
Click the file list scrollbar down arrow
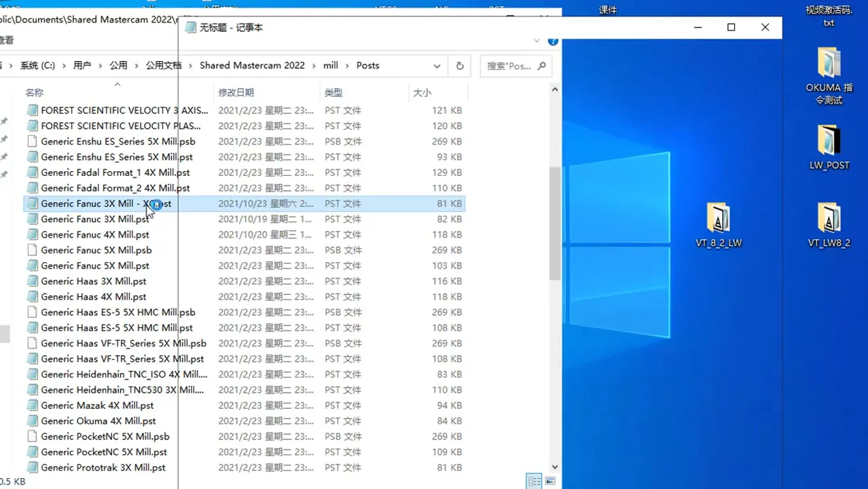point(555,467)
